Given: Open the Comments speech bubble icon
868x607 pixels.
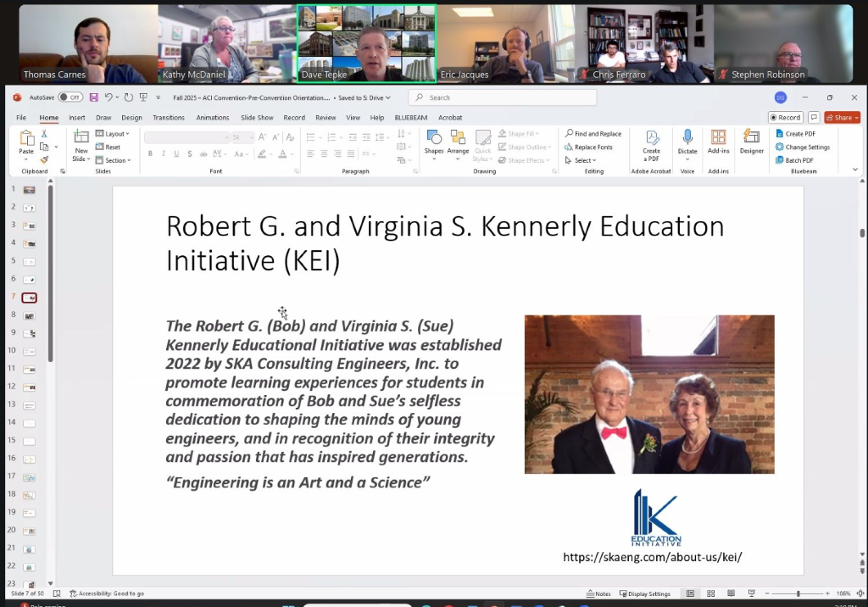Looking at the screenshot, I should click(x=814, y=118).
